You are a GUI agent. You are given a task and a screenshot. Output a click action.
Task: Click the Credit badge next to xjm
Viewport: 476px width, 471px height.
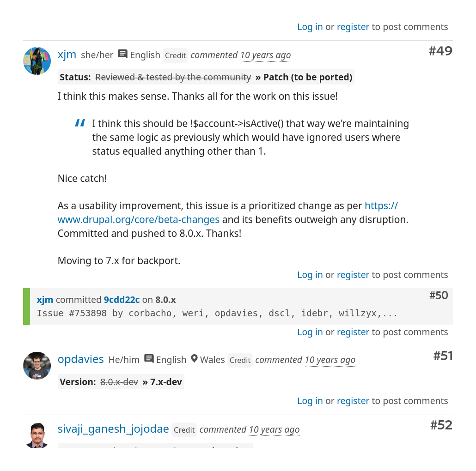tap(175, 55)
